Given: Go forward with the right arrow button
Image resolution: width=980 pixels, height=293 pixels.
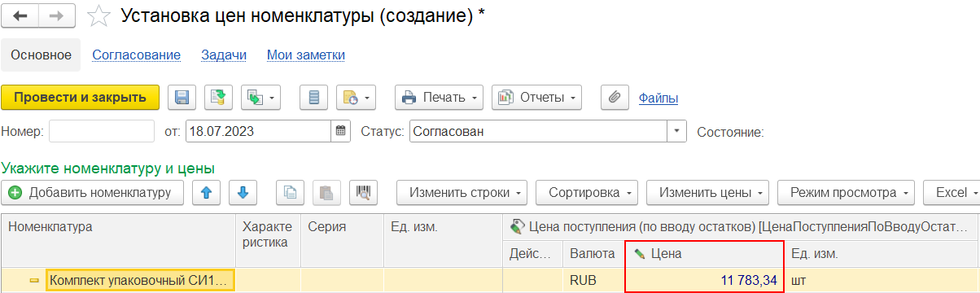Looking at the screenshot, I should coord(57,15).
